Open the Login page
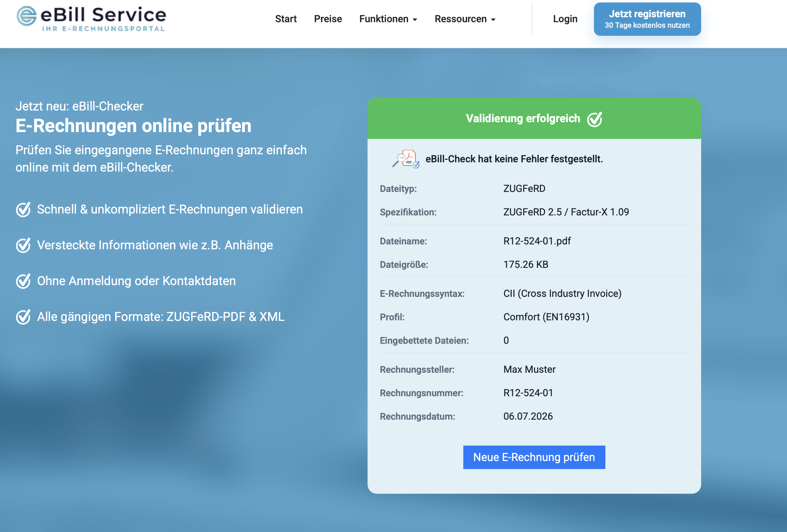787x532 pixels. (565, 19)
